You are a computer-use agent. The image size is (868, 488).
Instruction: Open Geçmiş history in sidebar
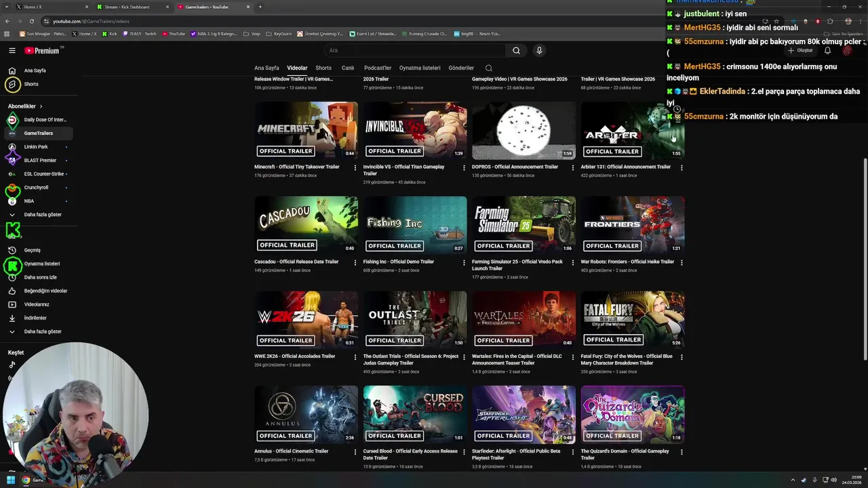point(38,250)
